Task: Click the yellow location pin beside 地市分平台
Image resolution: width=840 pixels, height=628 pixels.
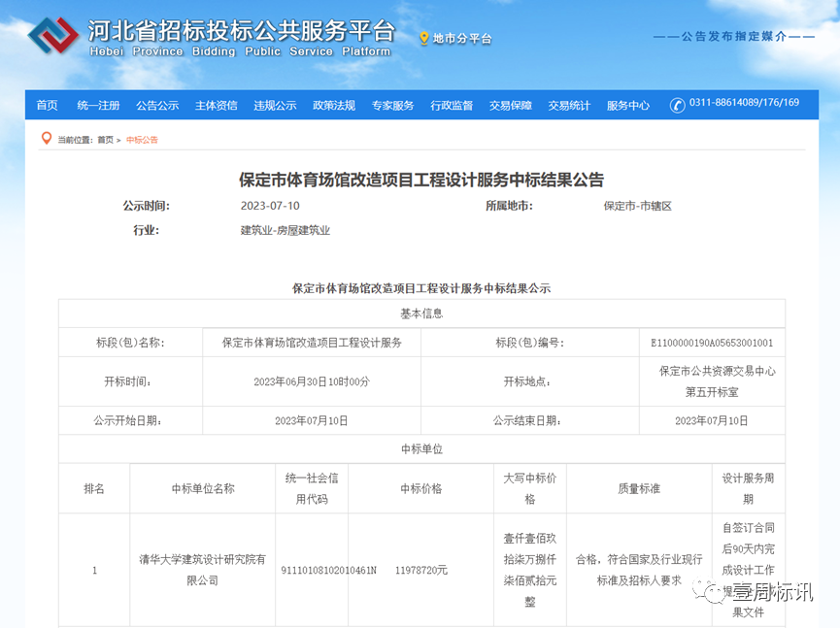Action: 424,40
